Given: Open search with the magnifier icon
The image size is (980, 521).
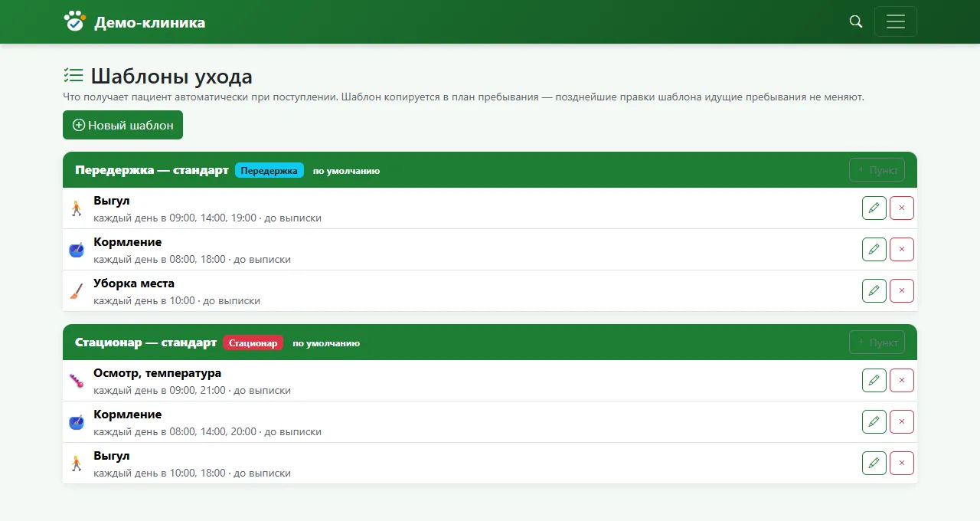Looking at the screenshot, I should tap(856, 21).
